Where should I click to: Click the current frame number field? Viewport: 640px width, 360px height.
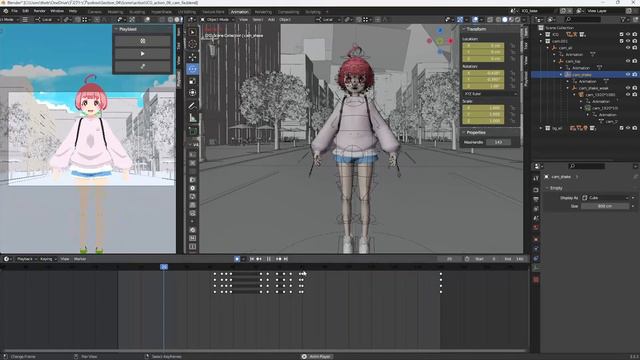coord(449,259)
